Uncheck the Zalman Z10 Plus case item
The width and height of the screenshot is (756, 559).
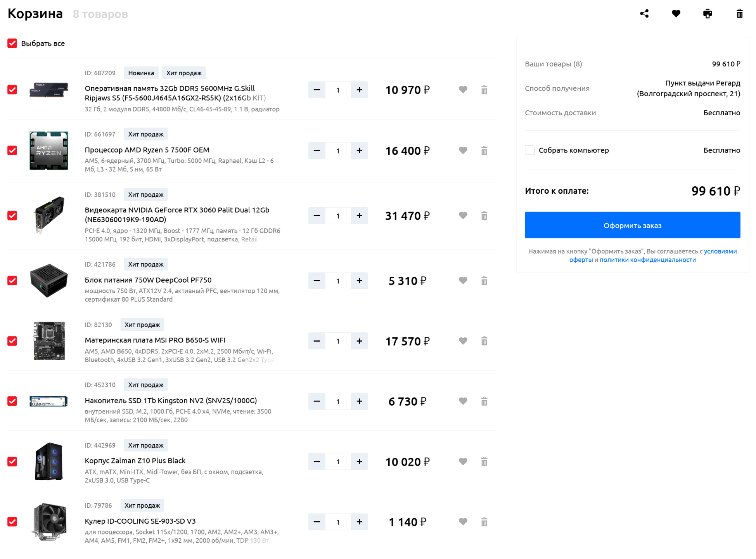[x=12, y=462]
